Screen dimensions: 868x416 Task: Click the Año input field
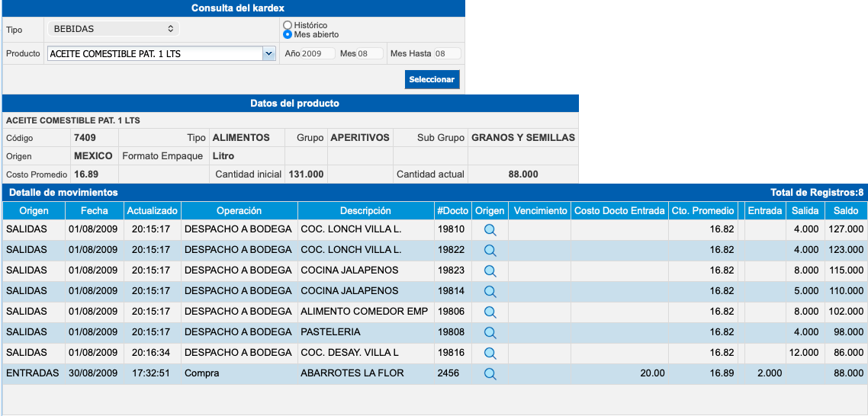pos(317,53)
